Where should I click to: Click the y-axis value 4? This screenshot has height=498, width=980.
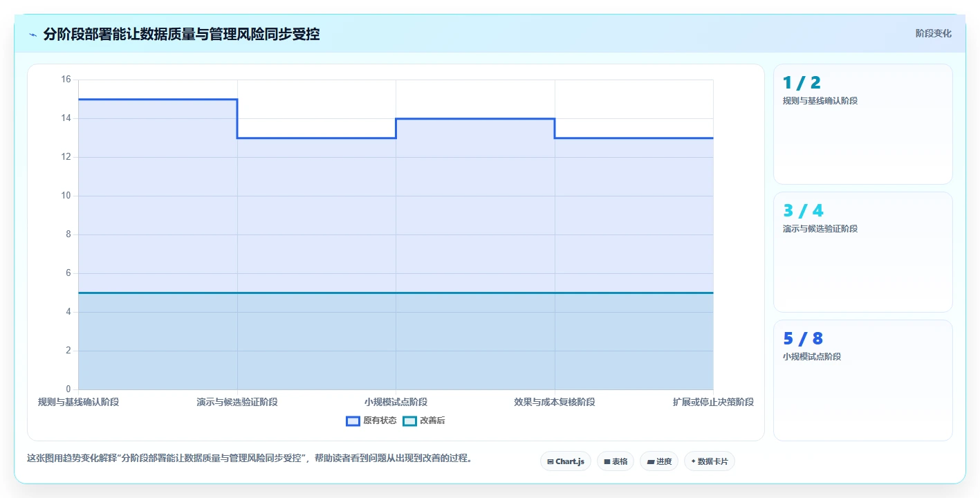point(68,312)
